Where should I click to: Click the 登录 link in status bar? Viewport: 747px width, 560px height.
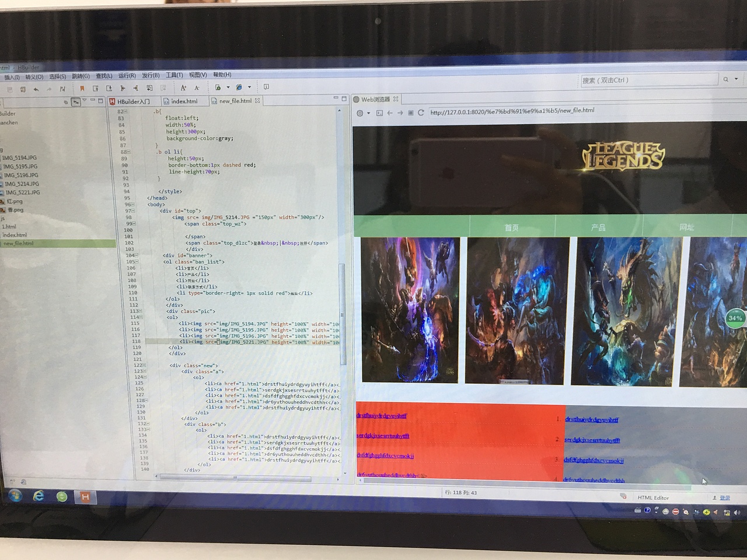[725, 498]
